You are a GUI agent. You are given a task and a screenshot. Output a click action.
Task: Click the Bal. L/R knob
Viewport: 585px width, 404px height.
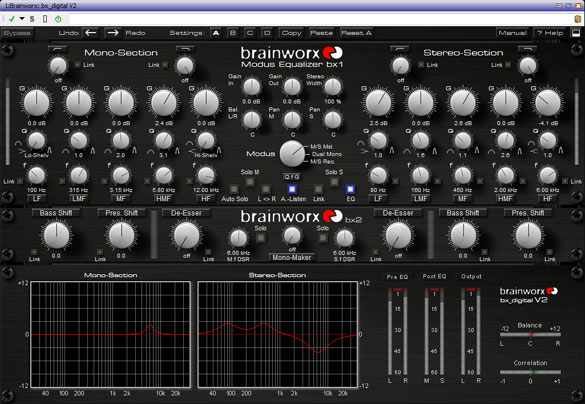(252, 120)
